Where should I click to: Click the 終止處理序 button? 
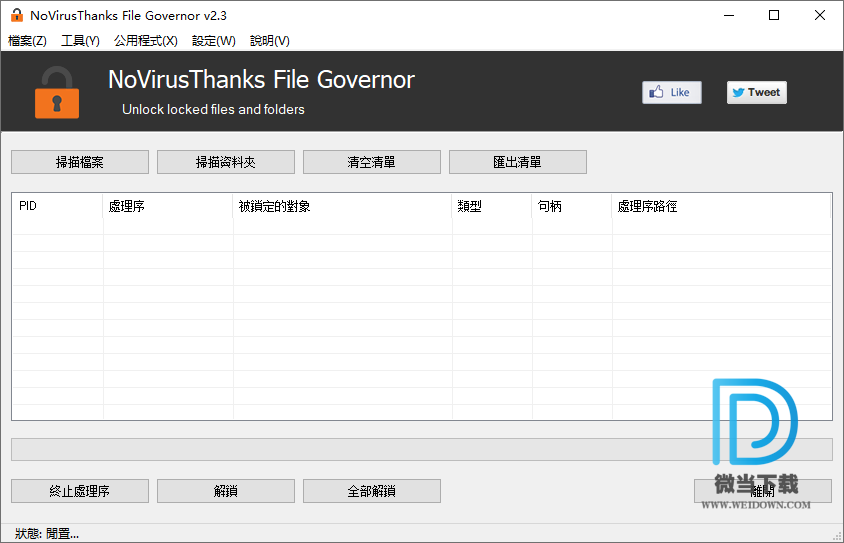[x=80, y=491]
